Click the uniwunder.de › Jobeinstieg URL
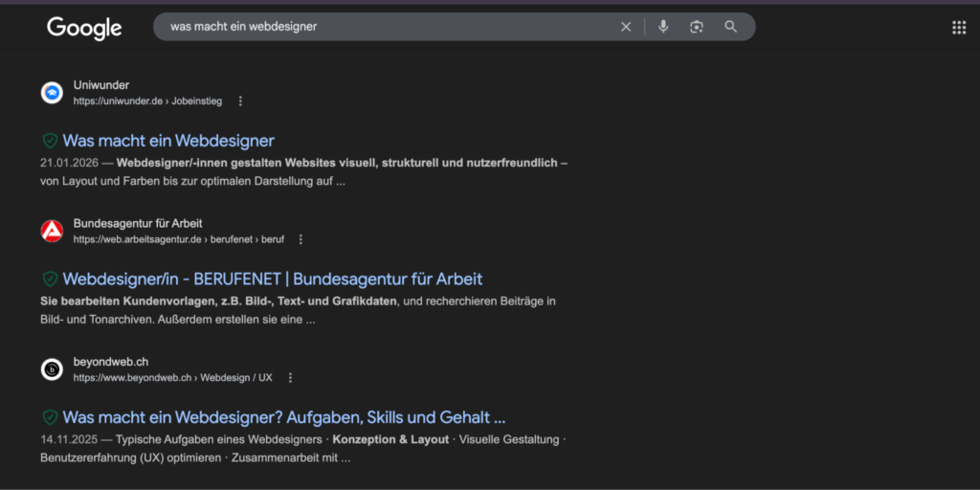980x490 pixels. [147, 101]
